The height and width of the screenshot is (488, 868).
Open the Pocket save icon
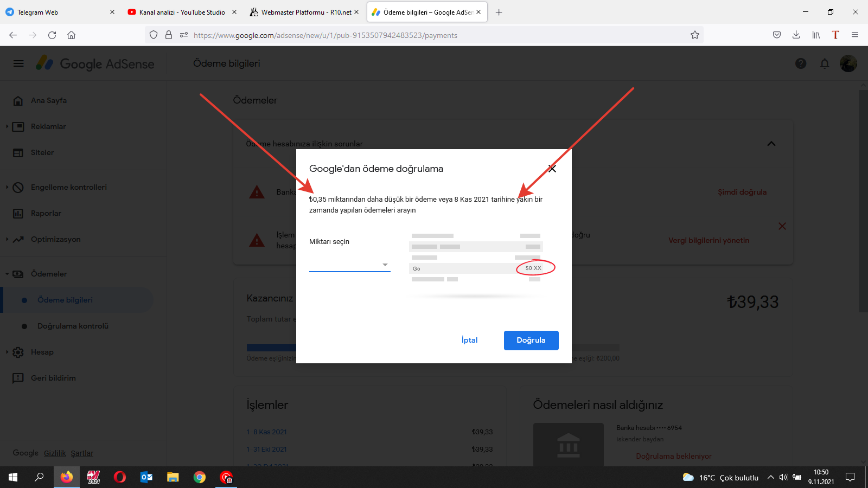point(777,35)
